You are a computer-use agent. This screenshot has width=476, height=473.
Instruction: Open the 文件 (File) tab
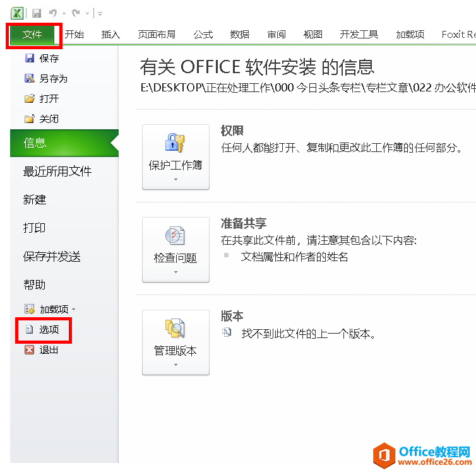pos(32,35)
